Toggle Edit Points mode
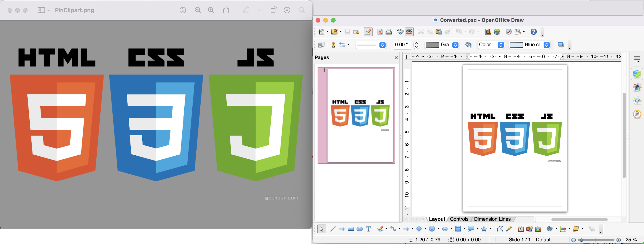The height and width of the screenshot is (244, 644). 500,229
